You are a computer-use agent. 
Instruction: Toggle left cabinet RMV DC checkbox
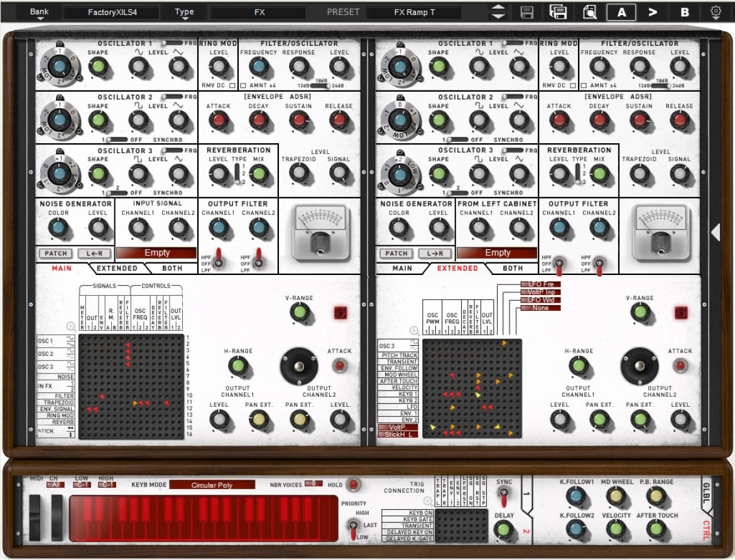232,86
